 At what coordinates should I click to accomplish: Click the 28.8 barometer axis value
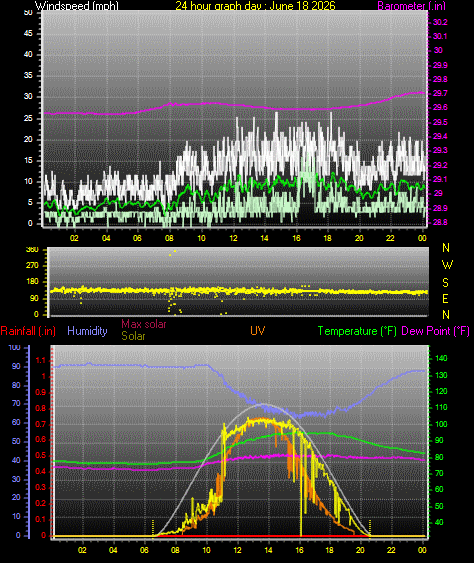tap(440, 222)
